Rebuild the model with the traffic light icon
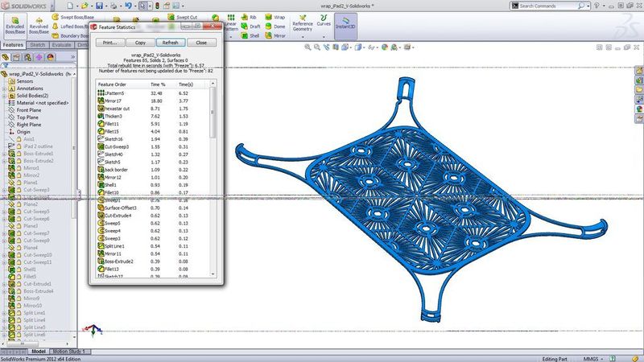 [157, 6]
